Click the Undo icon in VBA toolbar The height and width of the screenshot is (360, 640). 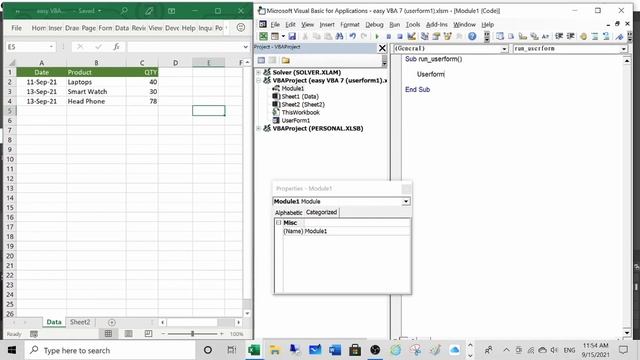pyautogui.click(x=353, y=36)
